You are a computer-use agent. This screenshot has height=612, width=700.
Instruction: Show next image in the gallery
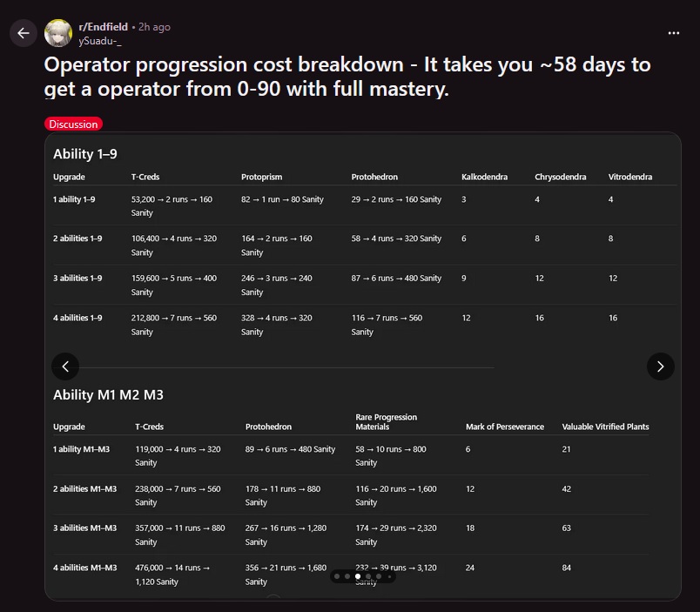[x=660, y=367]
